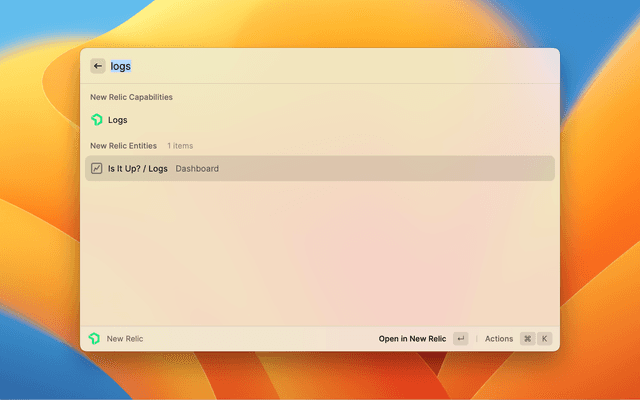
Task: Click the 'New Relic' footer label
Action: click(x=125, y=339)
